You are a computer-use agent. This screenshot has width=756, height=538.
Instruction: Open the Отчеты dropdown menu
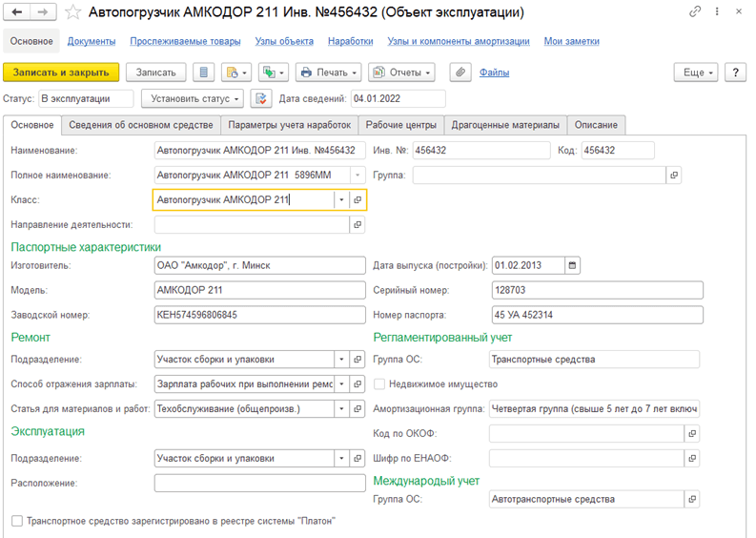pyautogui.click(x=402, y=72)
